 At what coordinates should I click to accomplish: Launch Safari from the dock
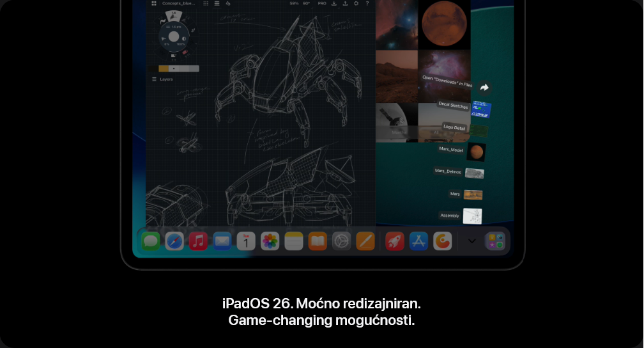click(174, 241)
